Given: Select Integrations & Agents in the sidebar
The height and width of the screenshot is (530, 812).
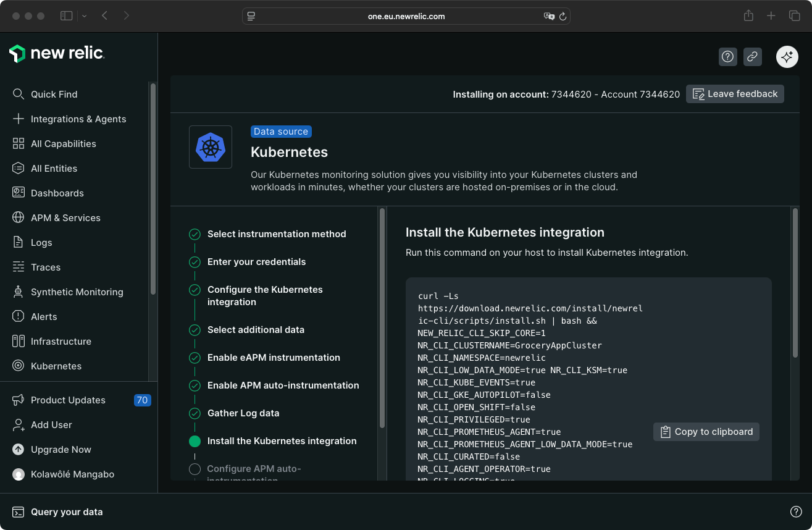Looking at the screenshot, I should [x=78, y=119].
